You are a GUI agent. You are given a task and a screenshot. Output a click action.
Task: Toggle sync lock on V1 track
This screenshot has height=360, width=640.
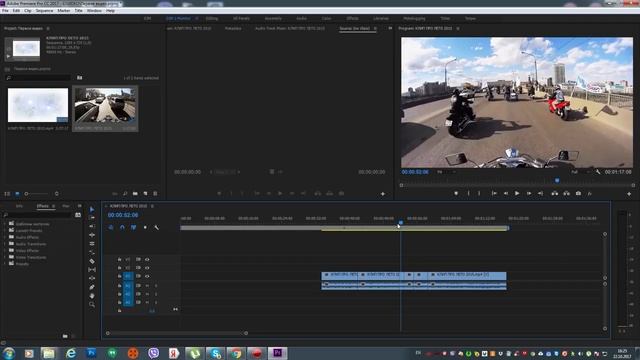pyautogui.click(x=138, y=276)
